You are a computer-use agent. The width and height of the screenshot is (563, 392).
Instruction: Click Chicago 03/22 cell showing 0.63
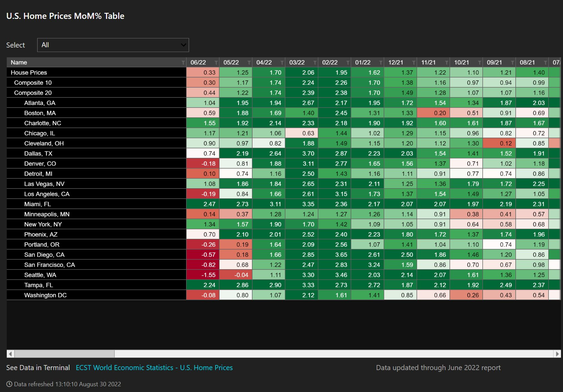pos(302,133)
